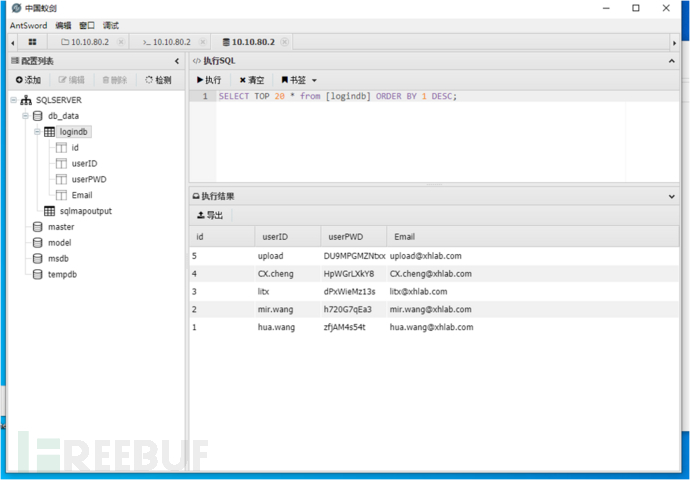Select the password cell dPxWieMz13s
This screenshot has height=480, width=690.
click(x=349, y=292)
